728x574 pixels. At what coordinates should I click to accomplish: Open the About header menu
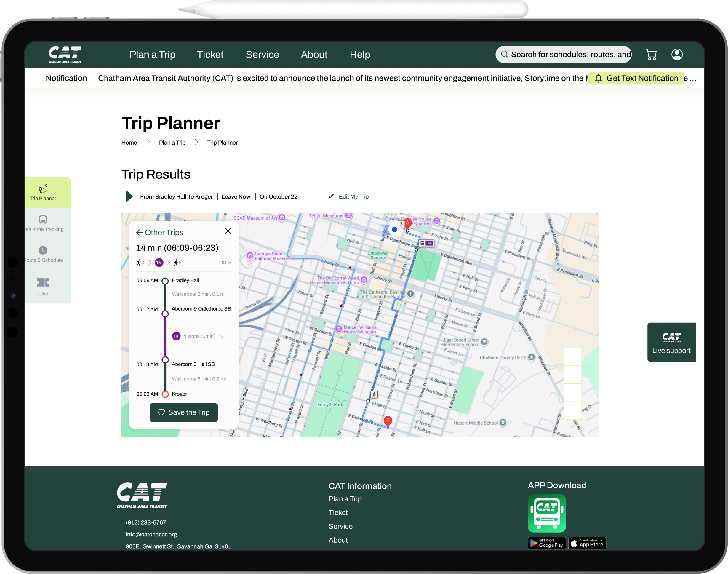(x=314, y=55)
